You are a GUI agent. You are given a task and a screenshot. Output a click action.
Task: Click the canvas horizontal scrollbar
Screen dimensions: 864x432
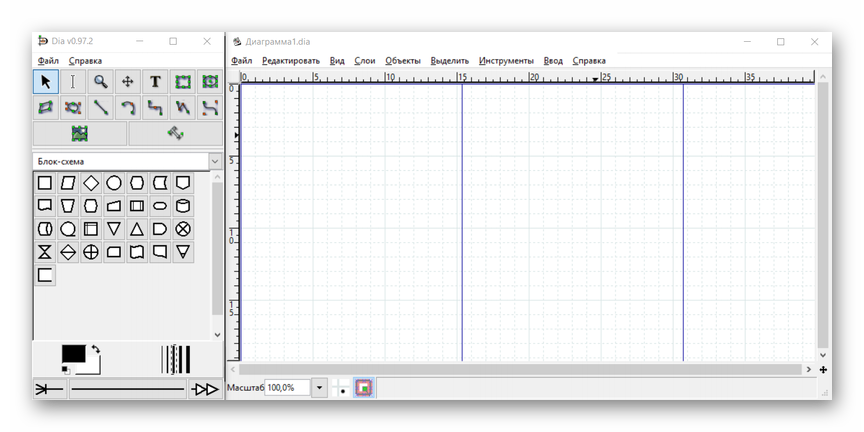coord(520,369)
